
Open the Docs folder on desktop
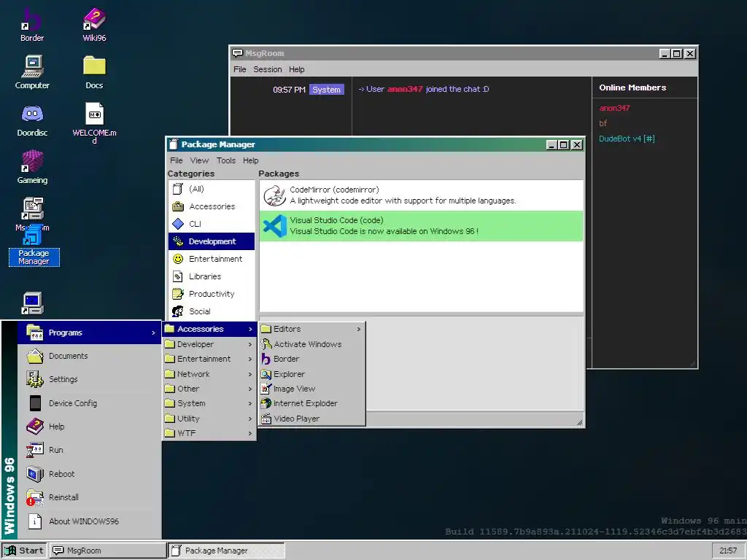pyautogui.click(x=94, y=72)
